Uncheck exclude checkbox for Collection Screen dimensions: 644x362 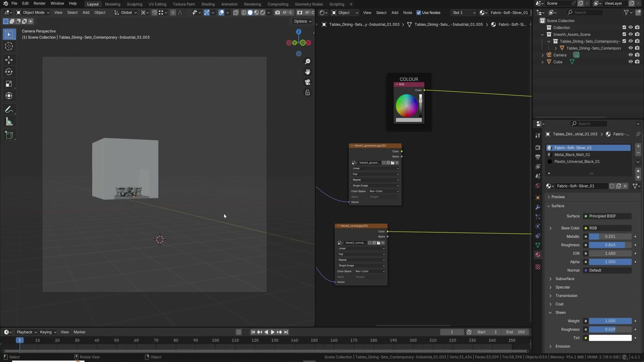tap(624, 27)
